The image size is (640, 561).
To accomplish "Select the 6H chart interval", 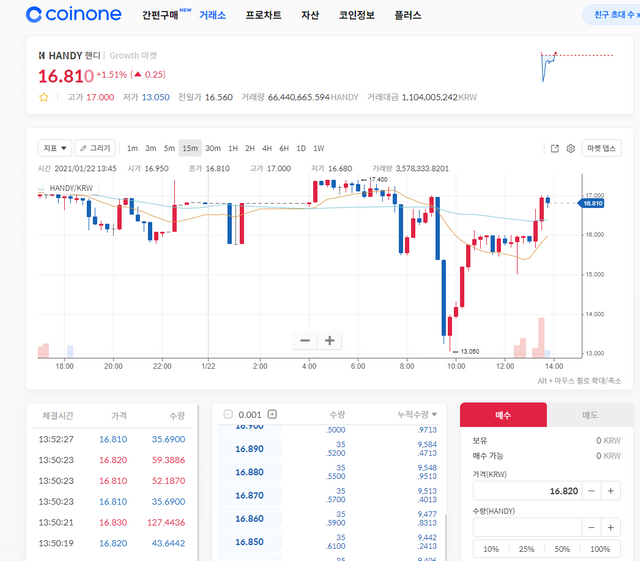I will (284, 149).
